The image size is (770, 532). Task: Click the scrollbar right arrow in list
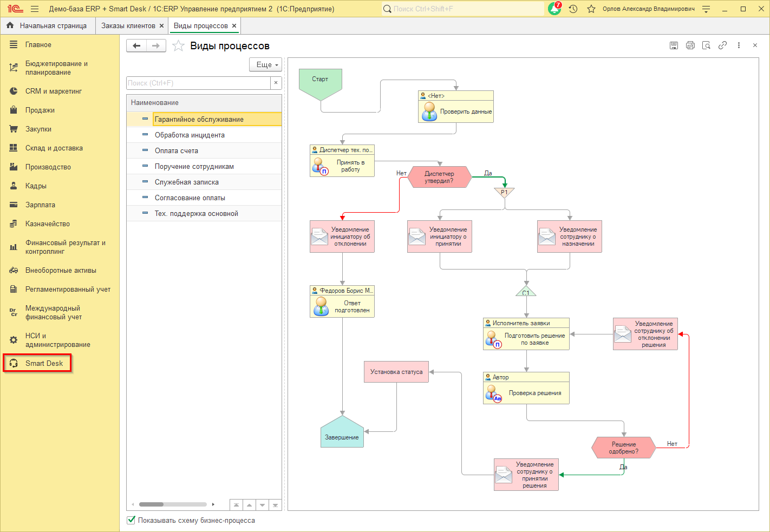(x=213, y=504)
